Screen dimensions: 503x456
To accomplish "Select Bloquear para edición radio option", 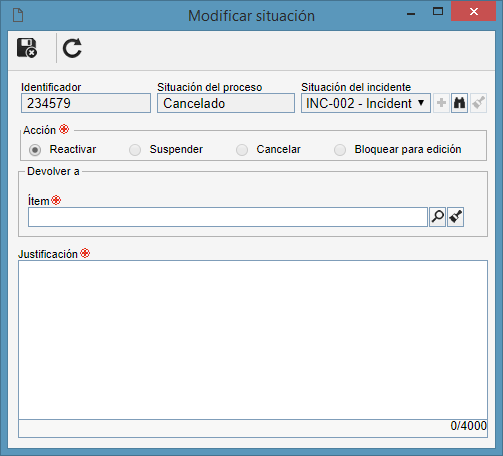I will 340,150.
